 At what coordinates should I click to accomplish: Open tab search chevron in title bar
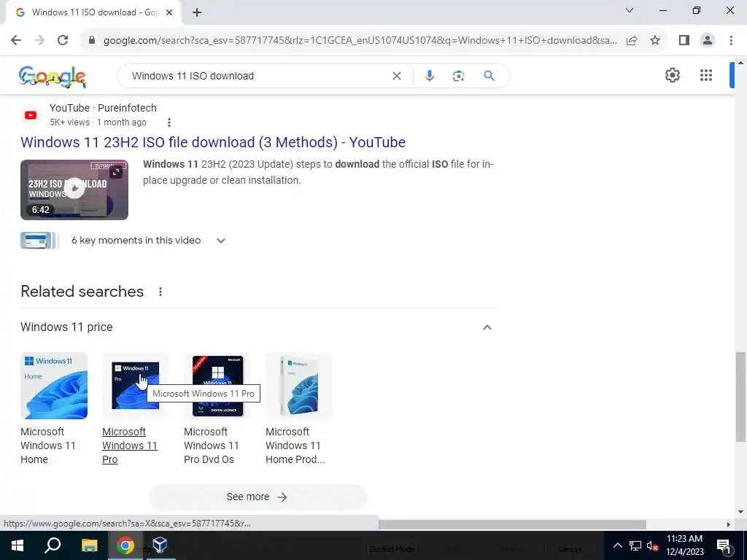pos(630,10)
